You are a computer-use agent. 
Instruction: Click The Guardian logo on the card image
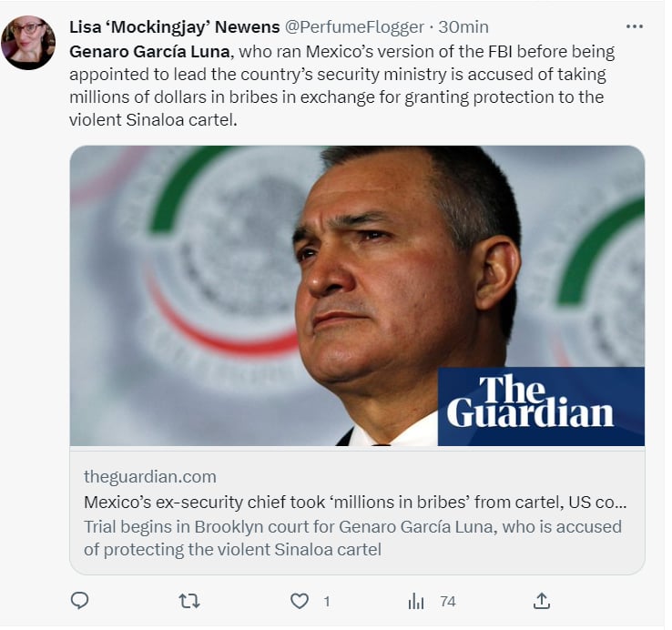pos(541,406)
